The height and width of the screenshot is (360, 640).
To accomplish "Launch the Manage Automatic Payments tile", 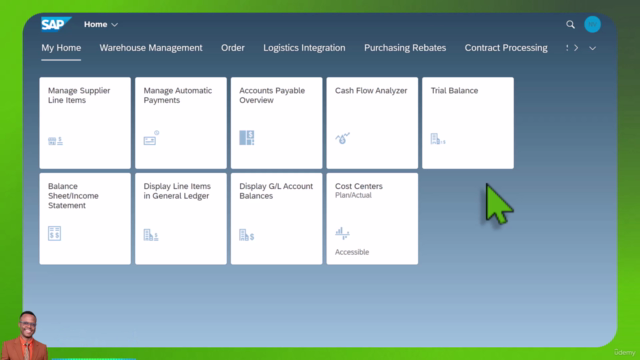I will click(x=181, y=123).
